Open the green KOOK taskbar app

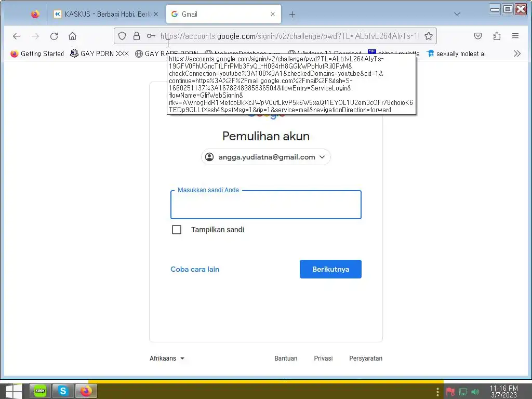click(40, 391)
